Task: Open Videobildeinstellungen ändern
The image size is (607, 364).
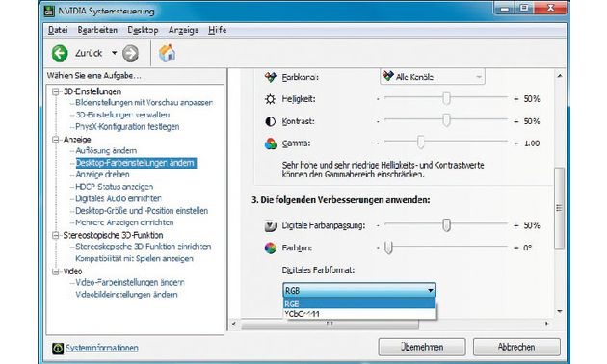Action: [126, 295]
